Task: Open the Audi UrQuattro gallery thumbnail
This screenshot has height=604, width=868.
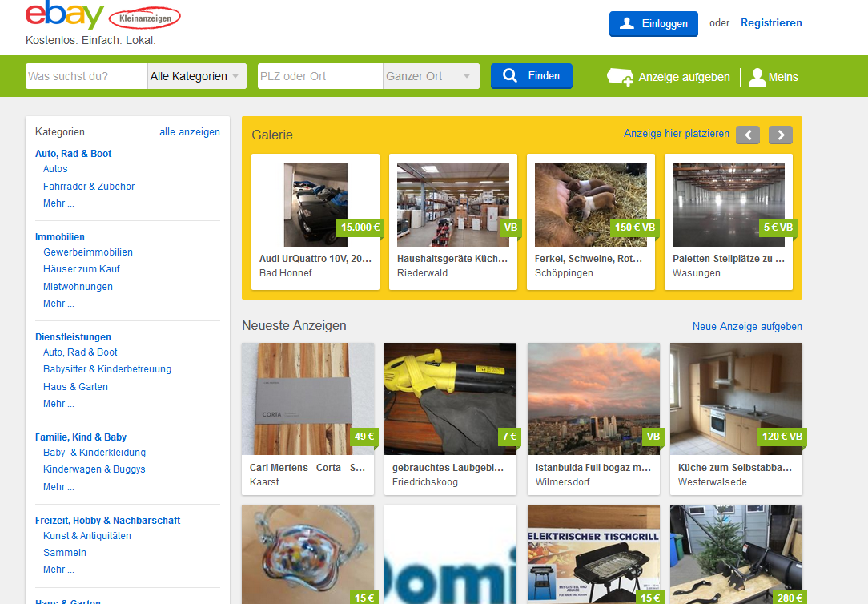Action: tap(315, 204)
